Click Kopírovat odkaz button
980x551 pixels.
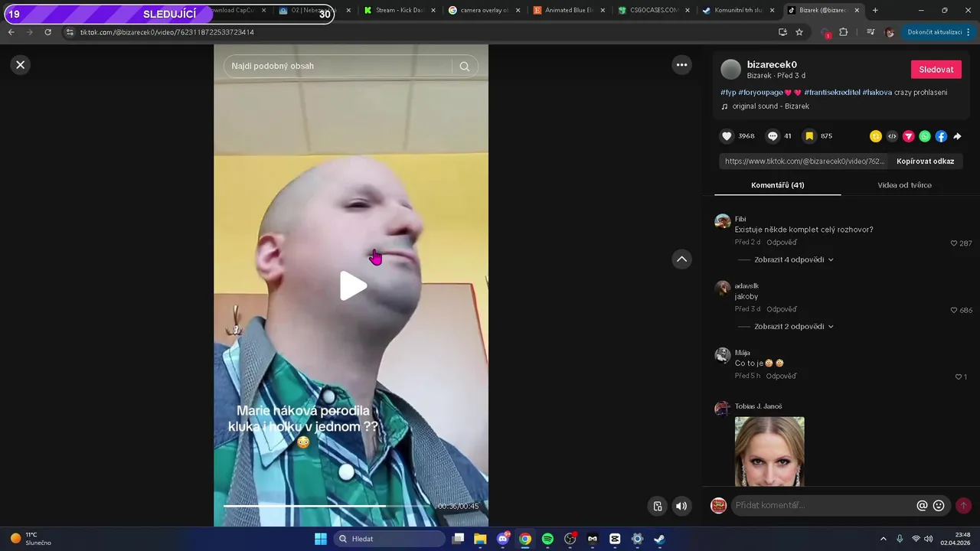click(x=925, y=161)
